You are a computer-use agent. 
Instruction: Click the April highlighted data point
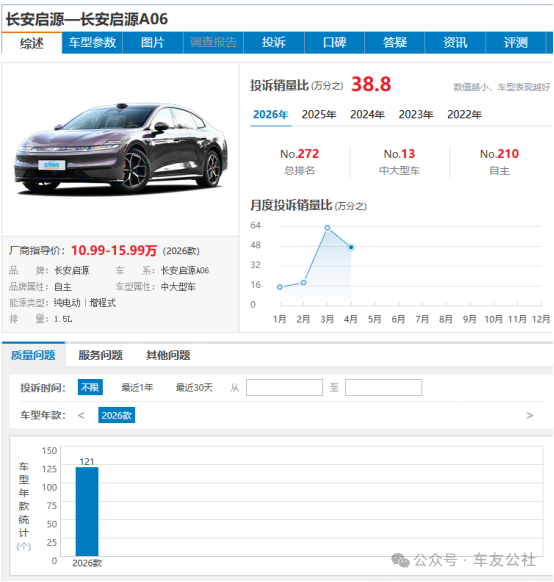pos(351,247)
